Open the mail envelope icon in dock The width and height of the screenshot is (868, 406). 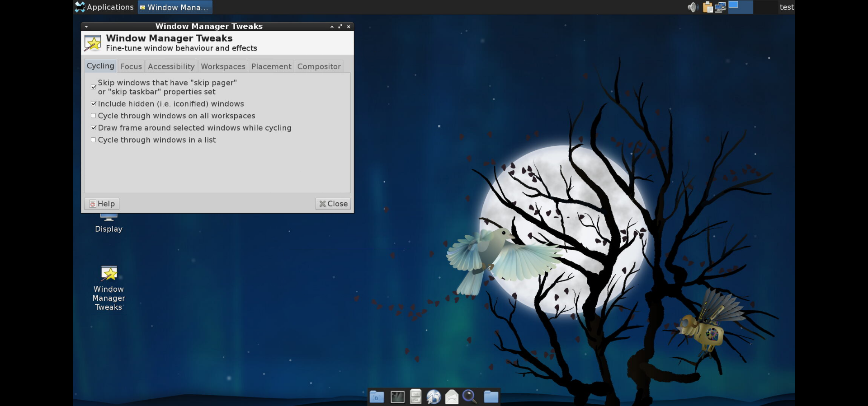point(452,397)
